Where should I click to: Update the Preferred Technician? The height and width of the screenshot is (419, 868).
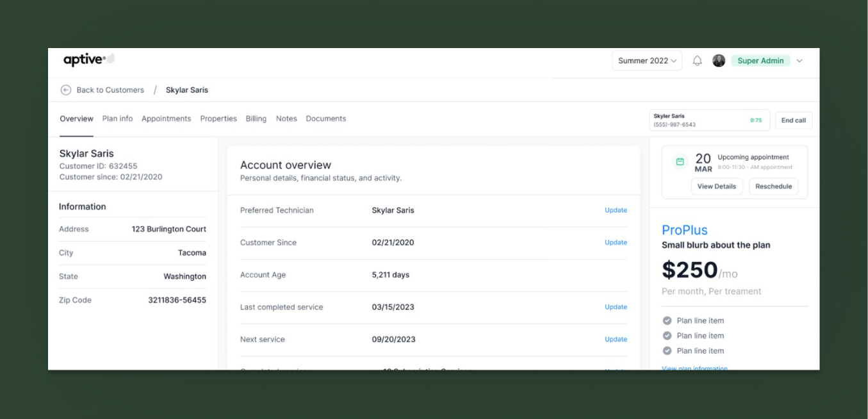pos(616,210)
